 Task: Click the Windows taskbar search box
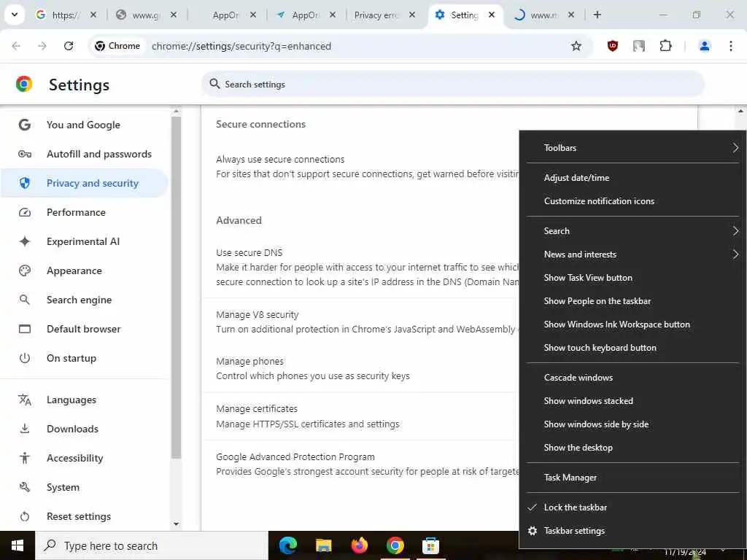click(152, 545)
